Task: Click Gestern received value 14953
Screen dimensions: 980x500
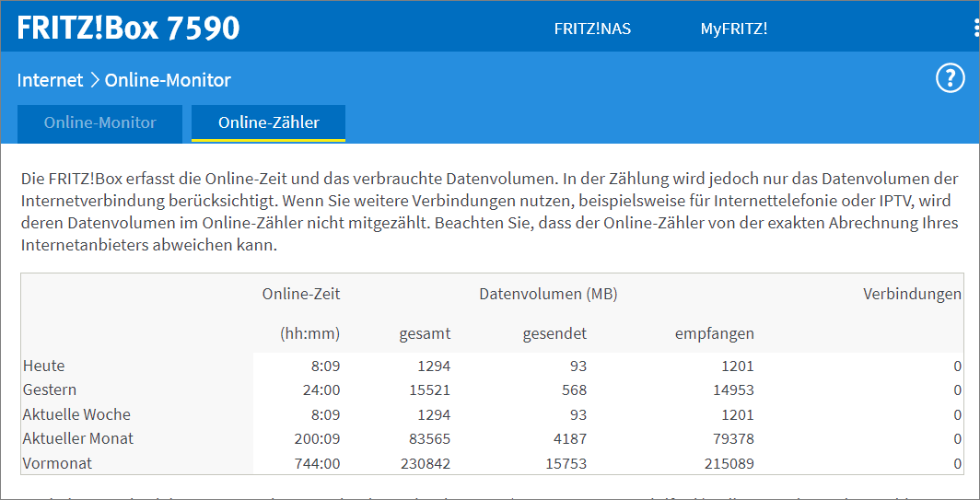Action: (x=733, y=390)
